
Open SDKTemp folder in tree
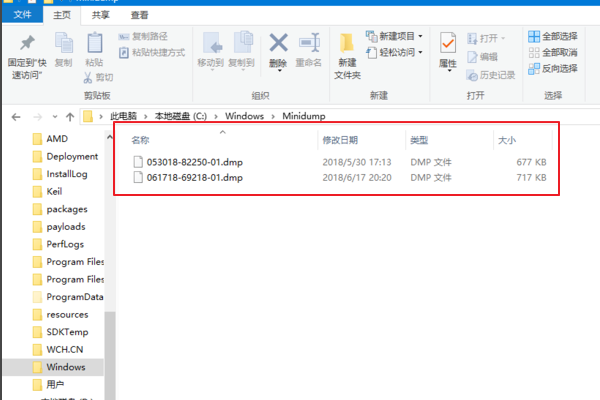(x=67, y=332)
